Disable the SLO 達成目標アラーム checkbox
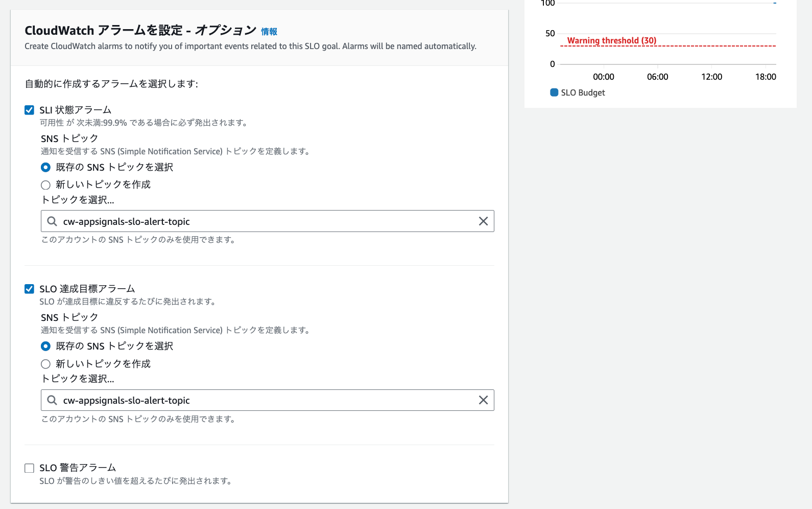This screenshot has width=812, height=509. 30,289
